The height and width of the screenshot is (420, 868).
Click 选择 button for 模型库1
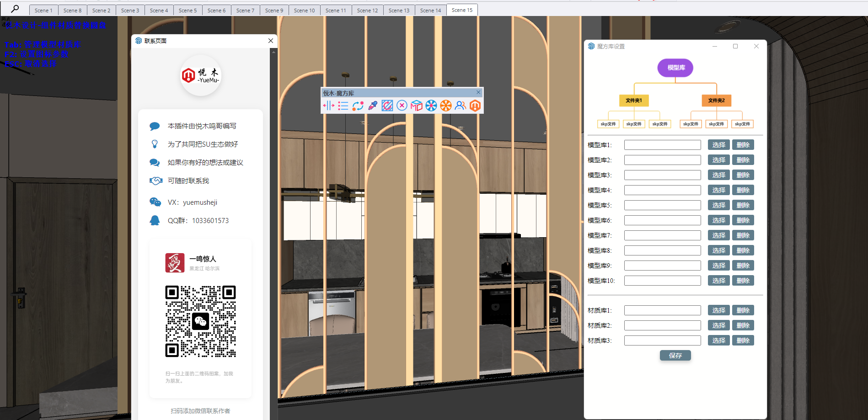click(x=718, y=145)
